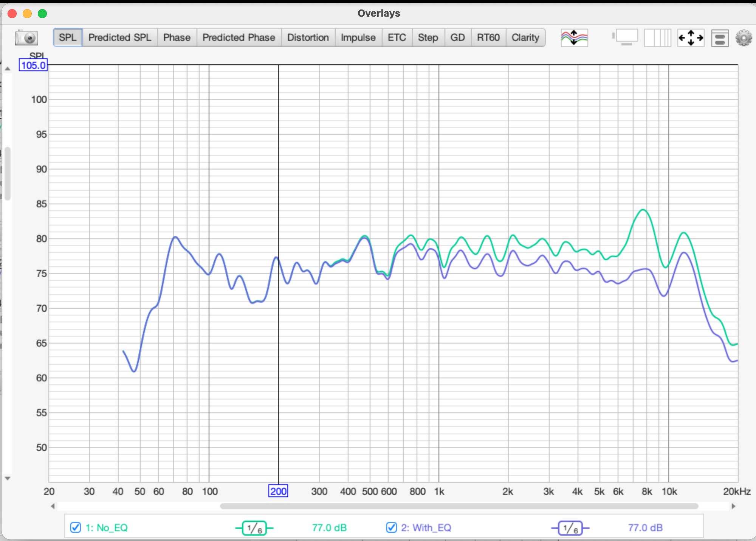Capture graph with the camera icon
The height and width of the screenshot is (541, 756).
point(26,37)
